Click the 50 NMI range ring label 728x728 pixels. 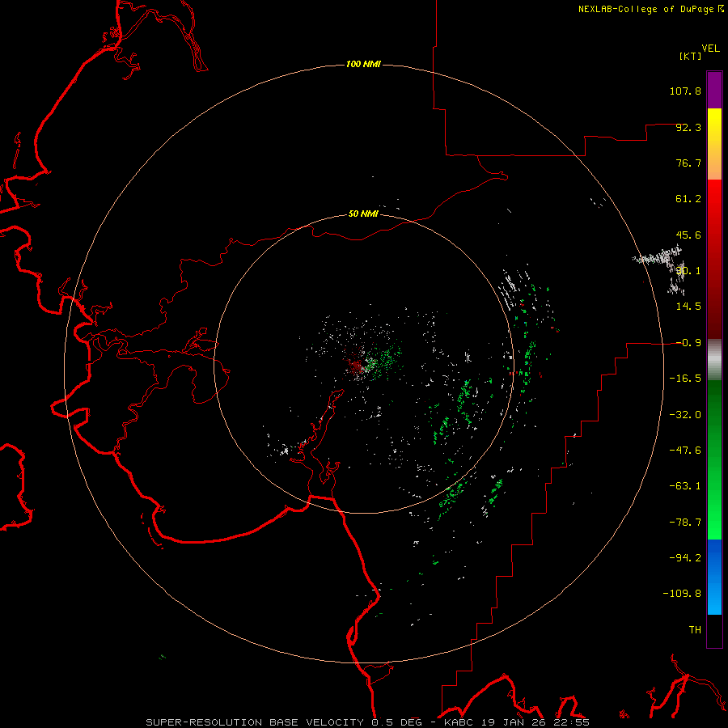(363, 214)
